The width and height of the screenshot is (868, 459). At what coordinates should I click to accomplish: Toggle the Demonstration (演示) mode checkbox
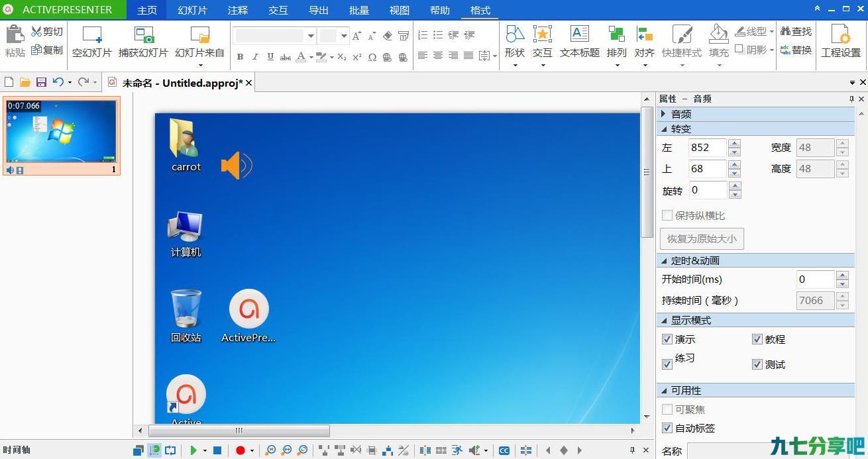[x=667, y=339]
